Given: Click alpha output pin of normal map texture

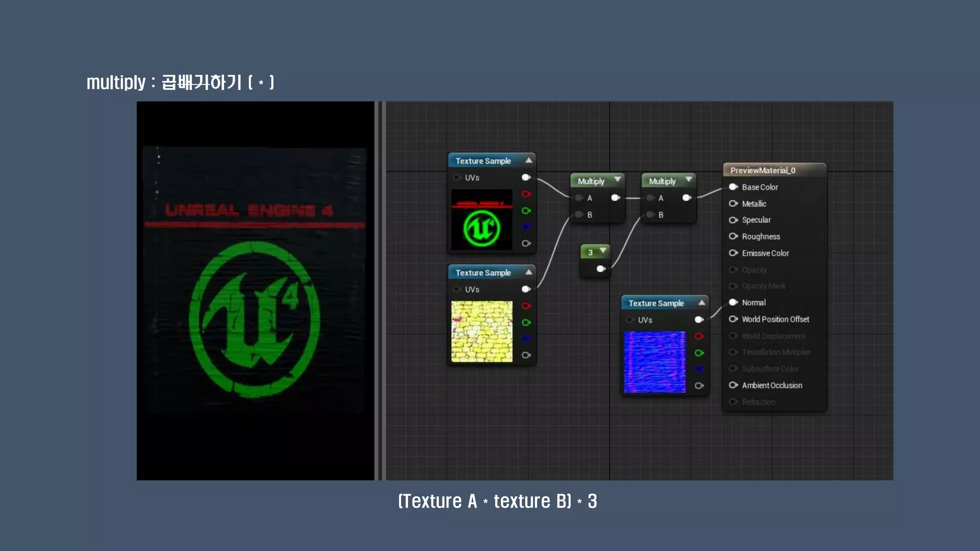Looking at the screenshot, I should 699,386.
